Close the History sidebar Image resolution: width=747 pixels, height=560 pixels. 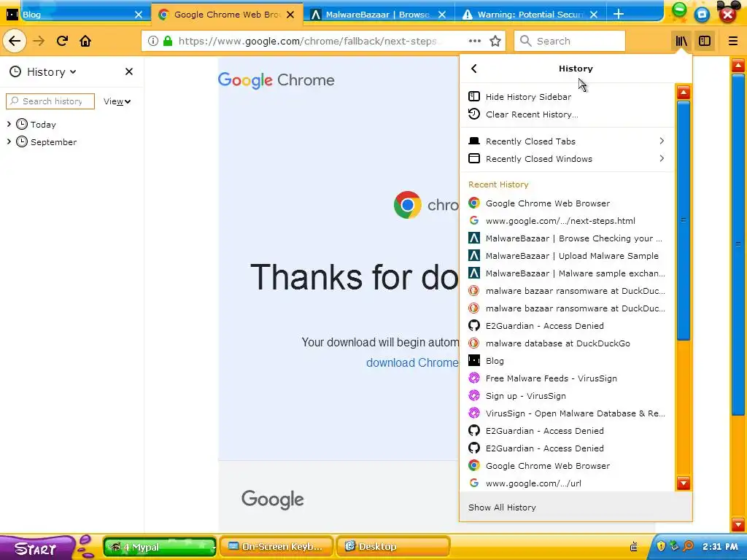128,71
